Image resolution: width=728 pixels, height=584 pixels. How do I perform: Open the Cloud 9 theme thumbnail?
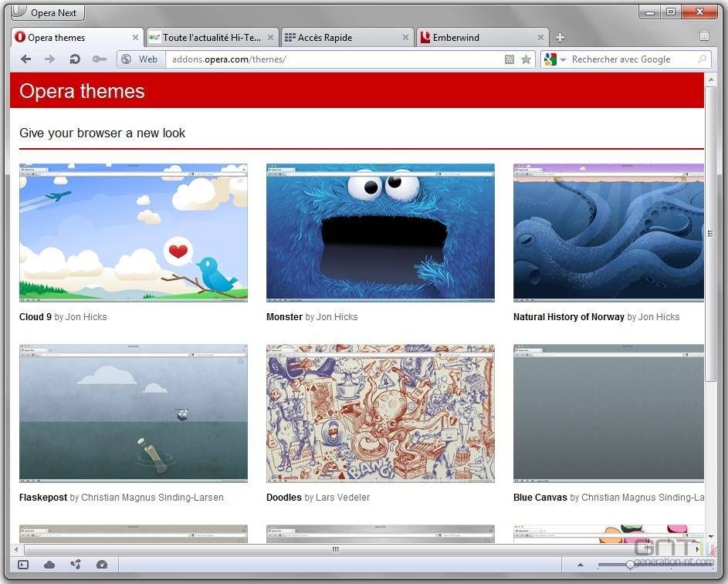coord(134,233)
